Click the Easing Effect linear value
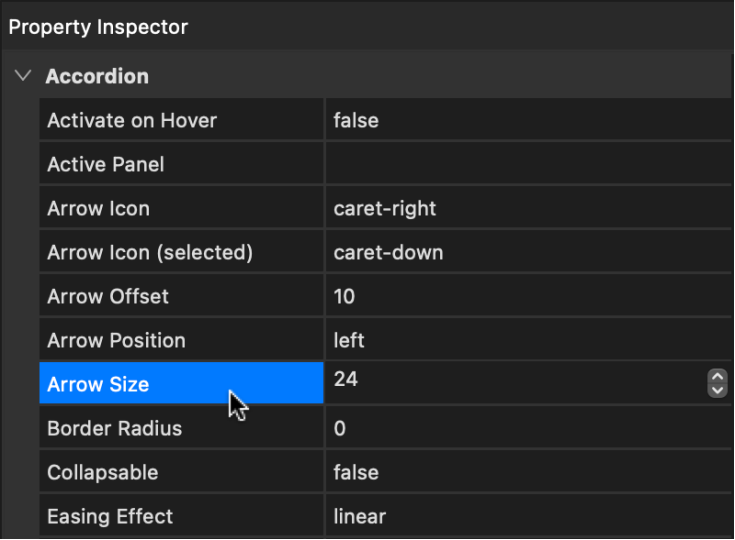This screenshot has width=735, height=540. point(360,517)
